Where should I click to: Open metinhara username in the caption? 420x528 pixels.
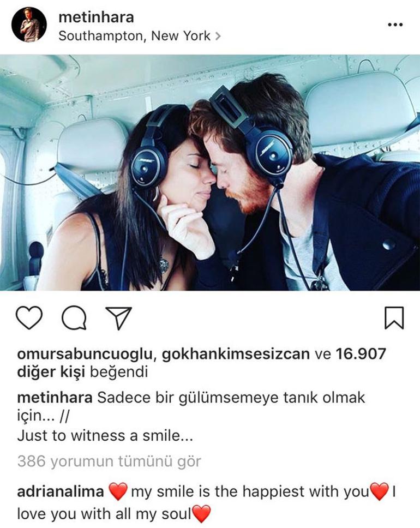(x=55, y=398)
